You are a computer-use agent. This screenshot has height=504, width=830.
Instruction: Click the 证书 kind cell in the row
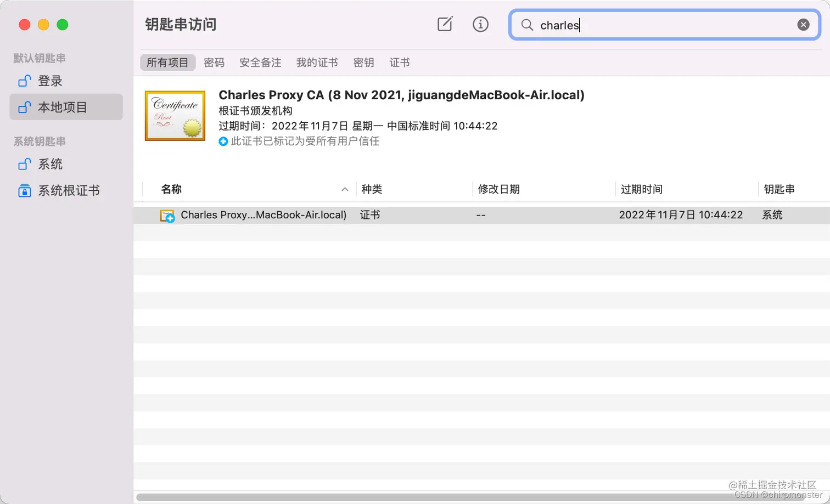point(370,215)
